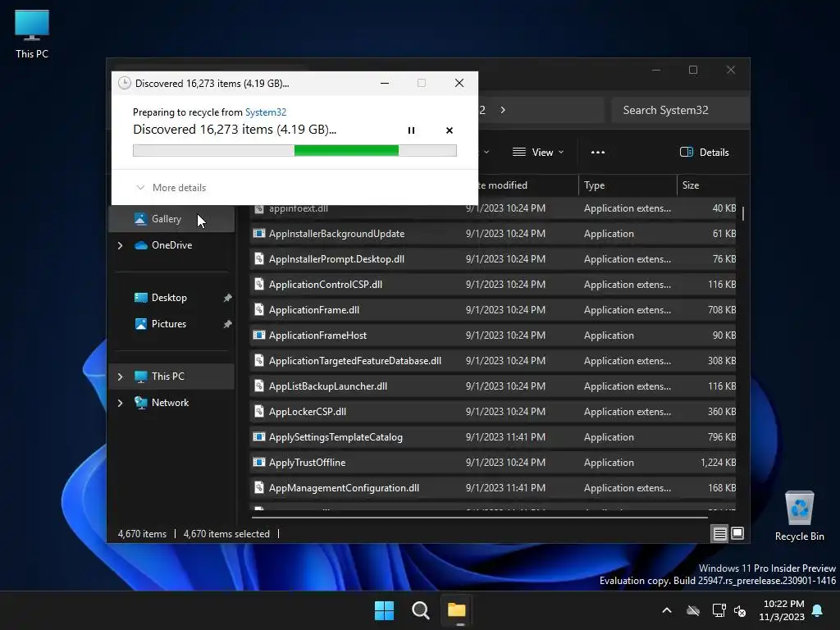Open the See more (three dots) menu
This screenshot has height=630, width=840.
(598, 152)
